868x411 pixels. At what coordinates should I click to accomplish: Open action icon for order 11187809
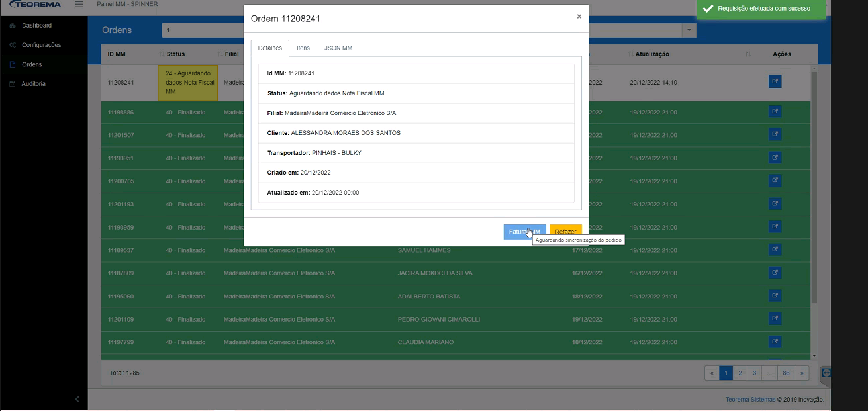[775, 273]
